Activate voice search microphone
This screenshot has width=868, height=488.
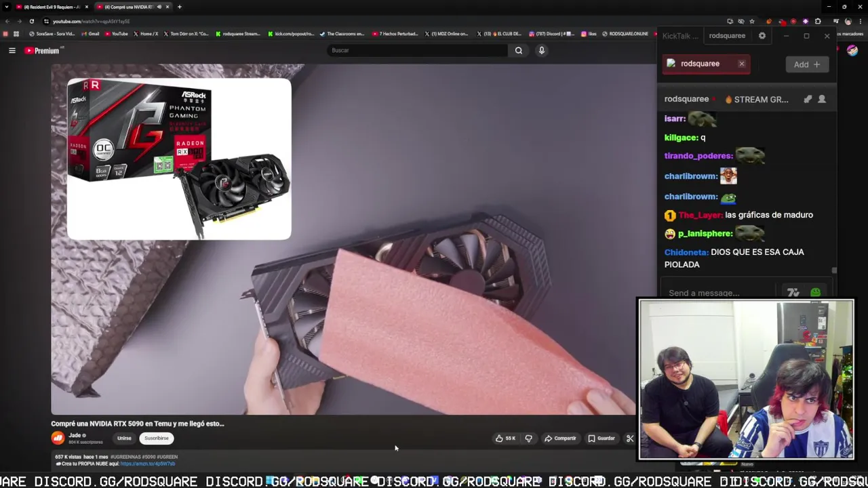541,50
